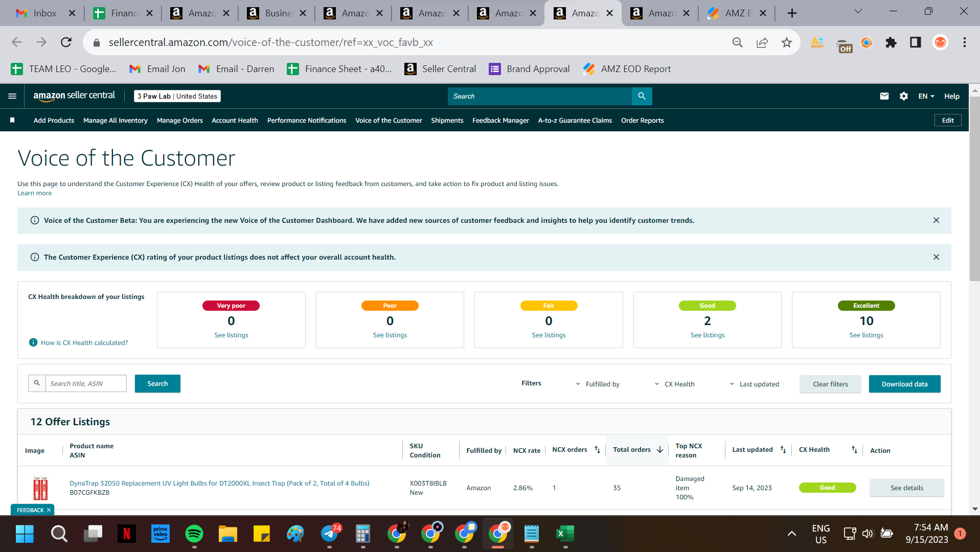Click the Seller Central search magnifier button

pos(642,96)
